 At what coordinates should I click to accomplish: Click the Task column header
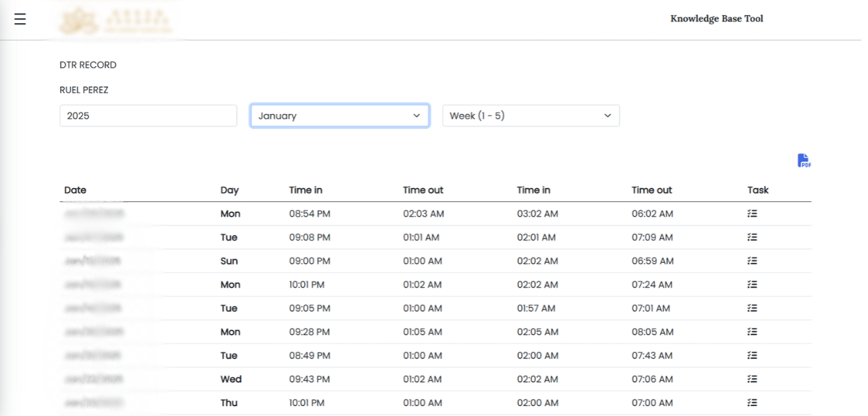click(757, 190)
